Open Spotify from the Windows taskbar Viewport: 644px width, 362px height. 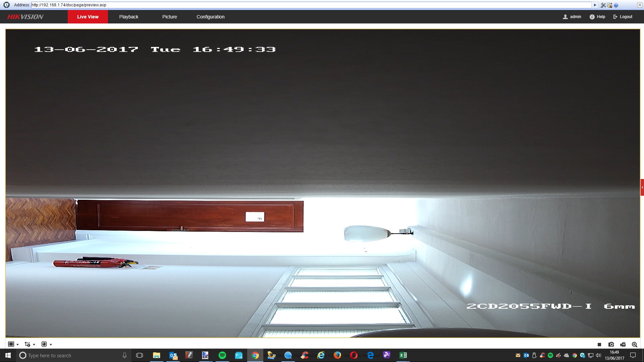coord(222,355)
